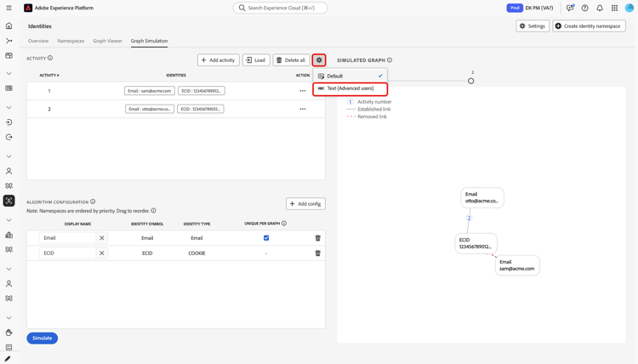Collapse sidebar section chevron above bar chart icon
Image resolution: width=638 pixels, height=364 pixels.
(9, 220)
